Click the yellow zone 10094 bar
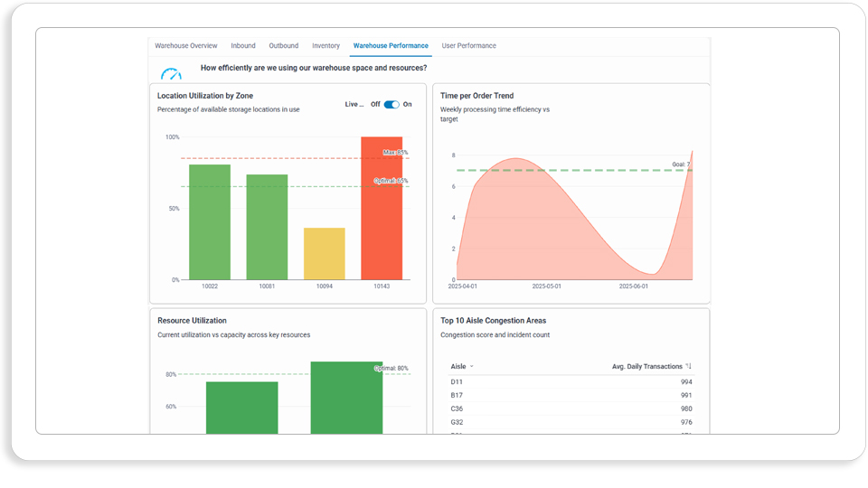 coord(325,254)
